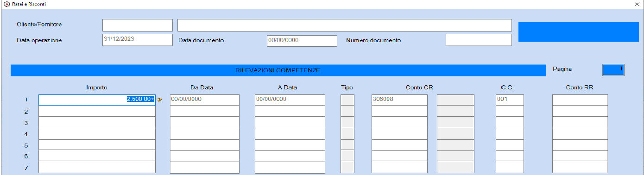Screen dimensions: 644x175
Task: Click the Tipo box in row 5
Action: pos(347,144)
